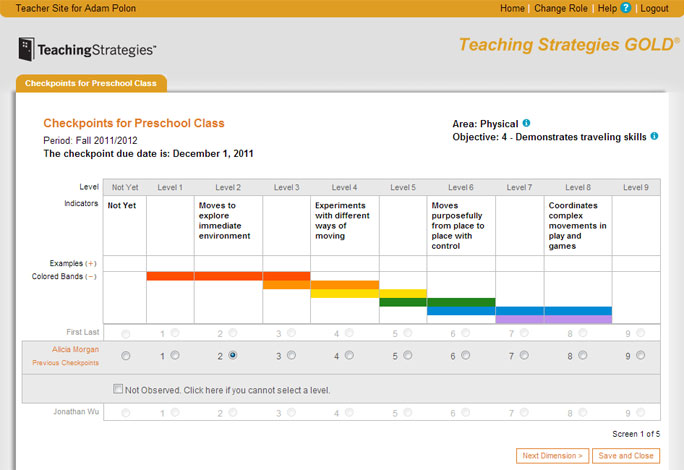The width and height of the screenshot is (684, 470).
Task: Check the Not Observed checkbox
Action: (x=118, y=388)
